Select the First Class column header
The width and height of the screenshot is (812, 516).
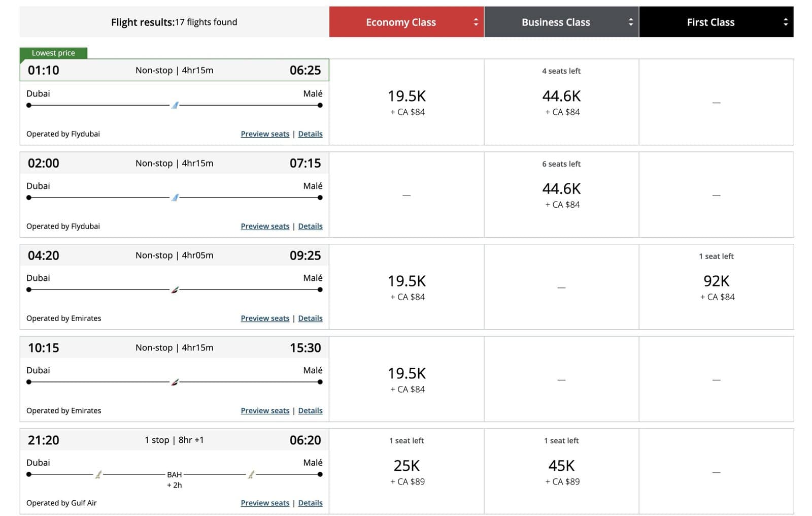click(710, 22)
